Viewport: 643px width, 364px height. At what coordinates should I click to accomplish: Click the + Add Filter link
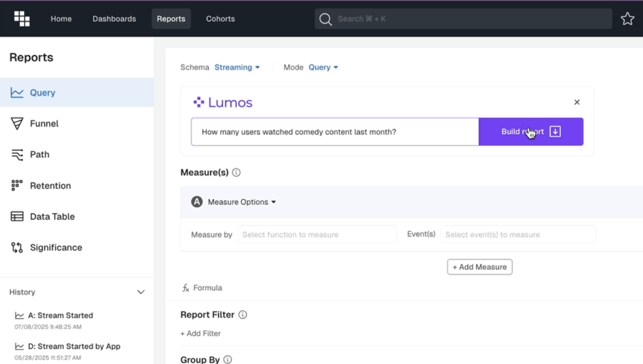pyautogui.click(x=200, y=334)
